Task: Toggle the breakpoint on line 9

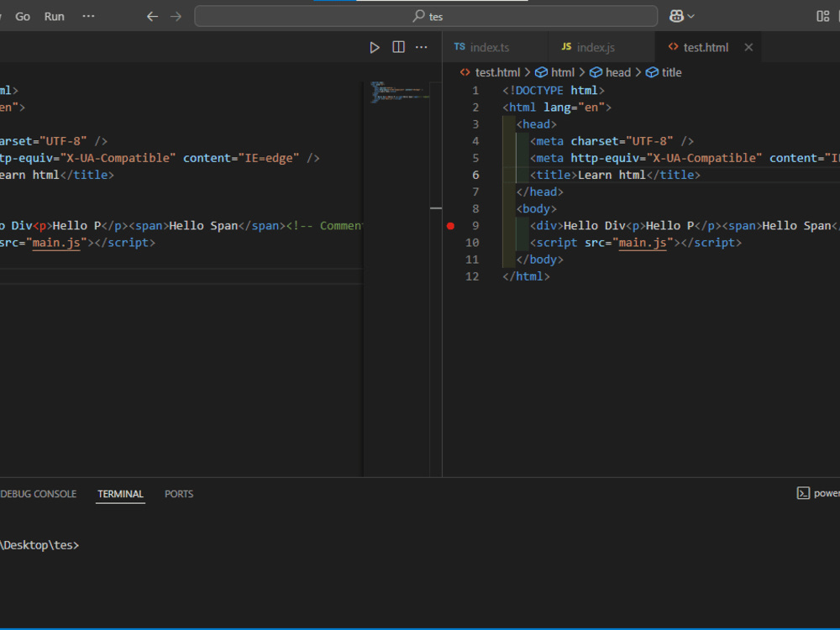Action: point(450,226)
